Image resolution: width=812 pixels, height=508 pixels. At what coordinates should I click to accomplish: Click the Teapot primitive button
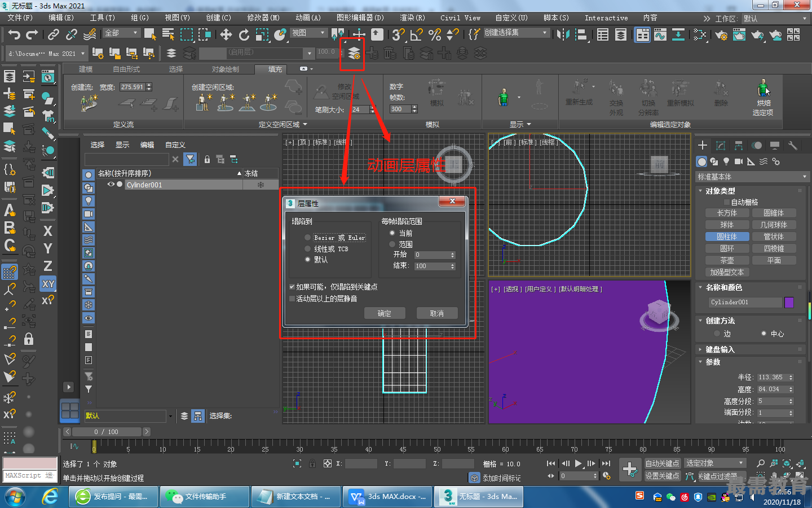[727, 260]
